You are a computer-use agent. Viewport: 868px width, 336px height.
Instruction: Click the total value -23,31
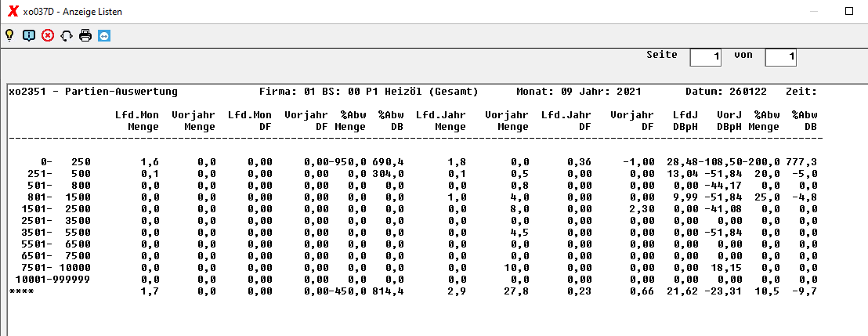point(722,291)
